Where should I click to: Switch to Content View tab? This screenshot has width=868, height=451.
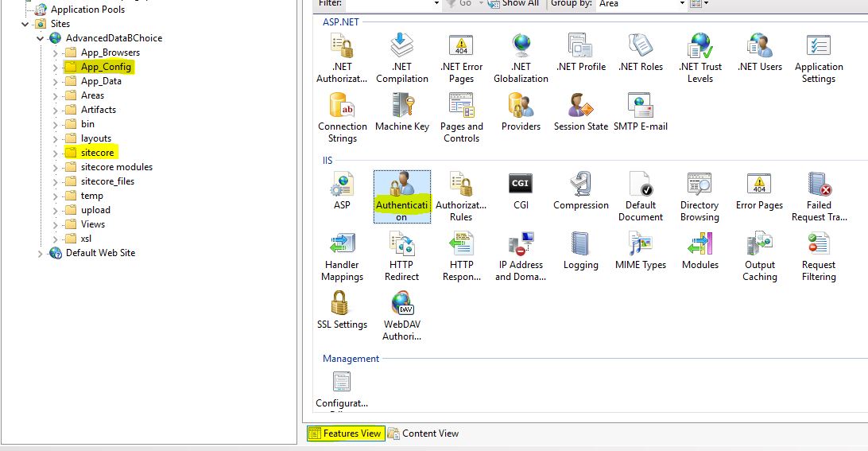point(424,434)
